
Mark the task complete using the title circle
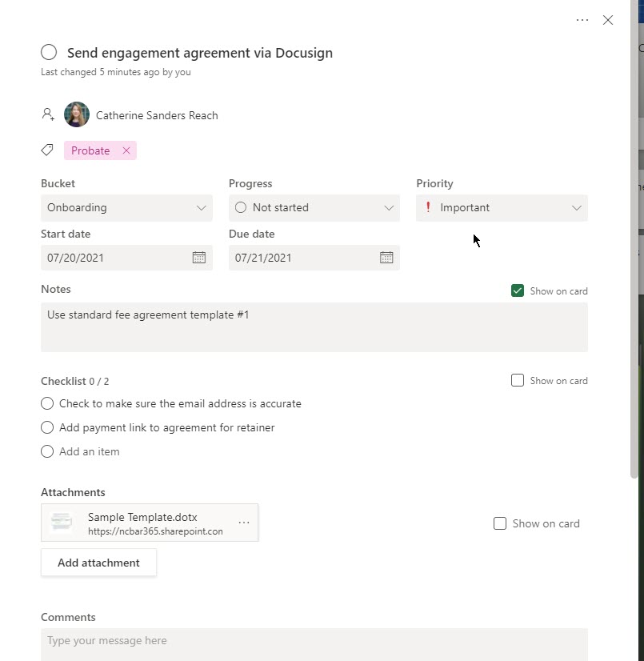(x=49, y=53)
